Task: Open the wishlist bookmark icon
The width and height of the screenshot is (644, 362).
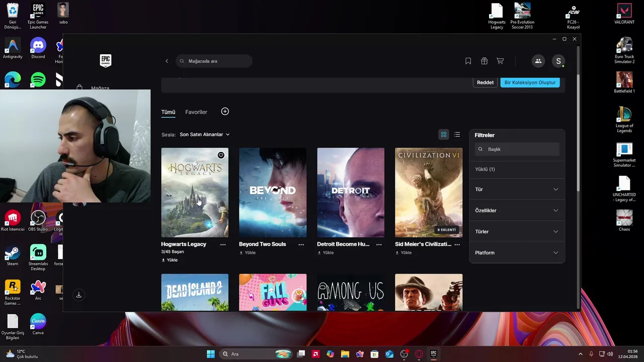Action: point(468,61)
